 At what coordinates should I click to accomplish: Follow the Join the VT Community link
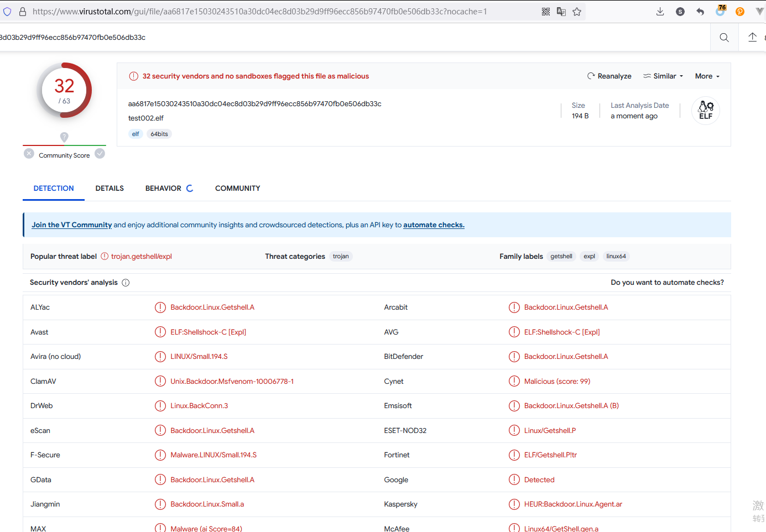tap(71, 225)
